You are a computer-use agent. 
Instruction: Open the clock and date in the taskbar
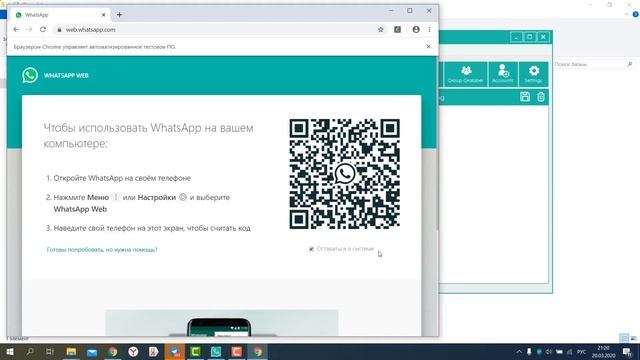coord(603,351)
